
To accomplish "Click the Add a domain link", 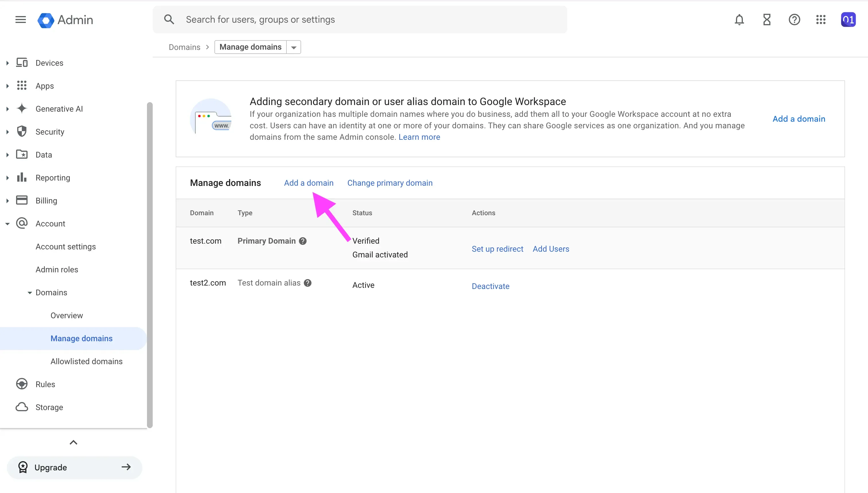I will pos(309,183).
